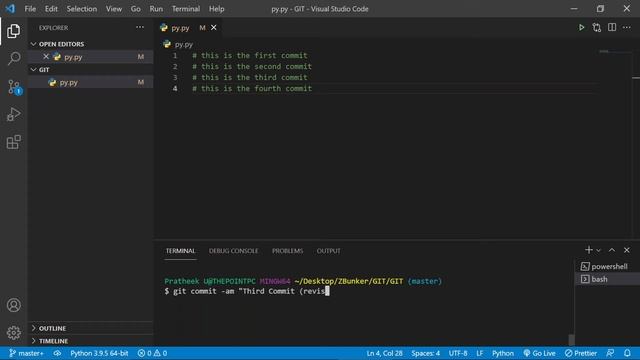This screenshot has height=360, width=640.
Task: Click LF end-of-line selector
Action: [480, 353]
